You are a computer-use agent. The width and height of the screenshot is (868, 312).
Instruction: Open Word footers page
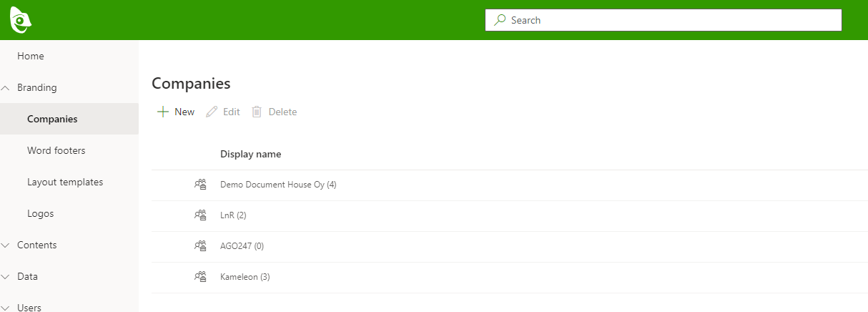(x=69, y=150)
